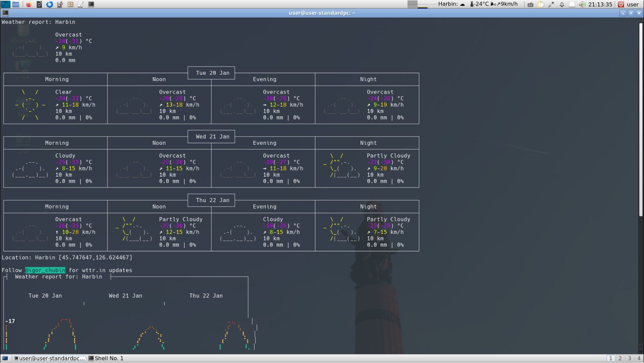Open the main application menu
Screen dimensions: 644x363
5,4
